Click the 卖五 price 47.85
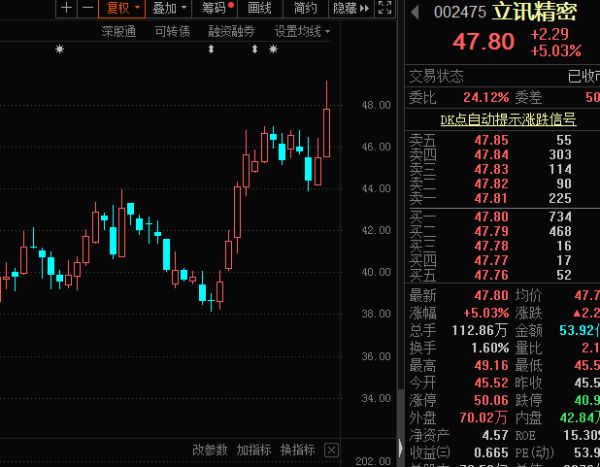This screenshot has height=467, width=600. (491, 140)
